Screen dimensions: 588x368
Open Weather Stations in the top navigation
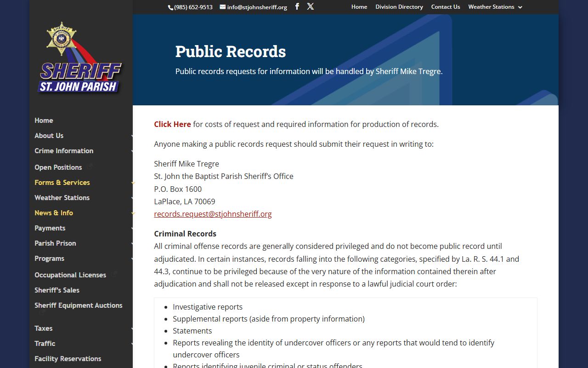coord(491,7)
